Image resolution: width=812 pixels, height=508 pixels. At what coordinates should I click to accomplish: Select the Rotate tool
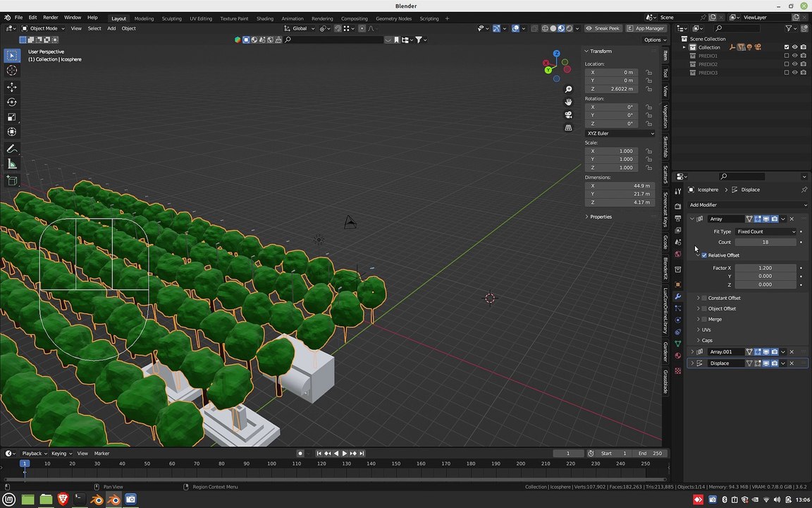[12, 102]
